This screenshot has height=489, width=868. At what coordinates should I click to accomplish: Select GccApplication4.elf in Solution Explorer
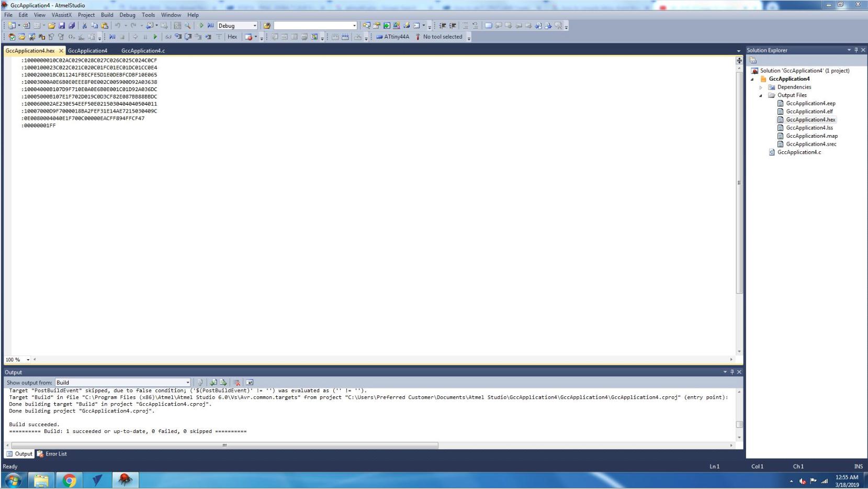[x=809, y=112]
